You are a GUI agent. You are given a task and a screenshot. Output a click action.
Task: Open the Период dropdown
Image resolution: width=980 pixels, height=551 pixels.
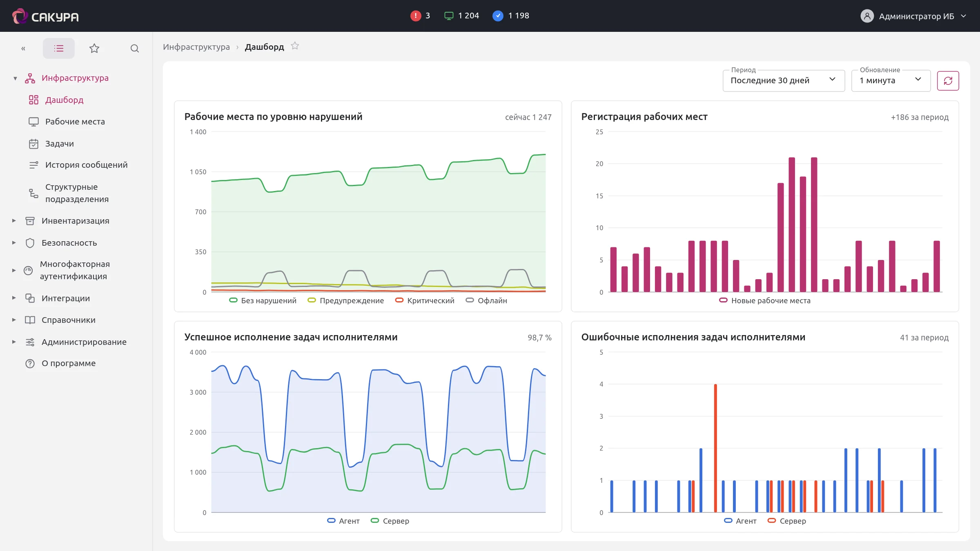(x=784, y=81)
